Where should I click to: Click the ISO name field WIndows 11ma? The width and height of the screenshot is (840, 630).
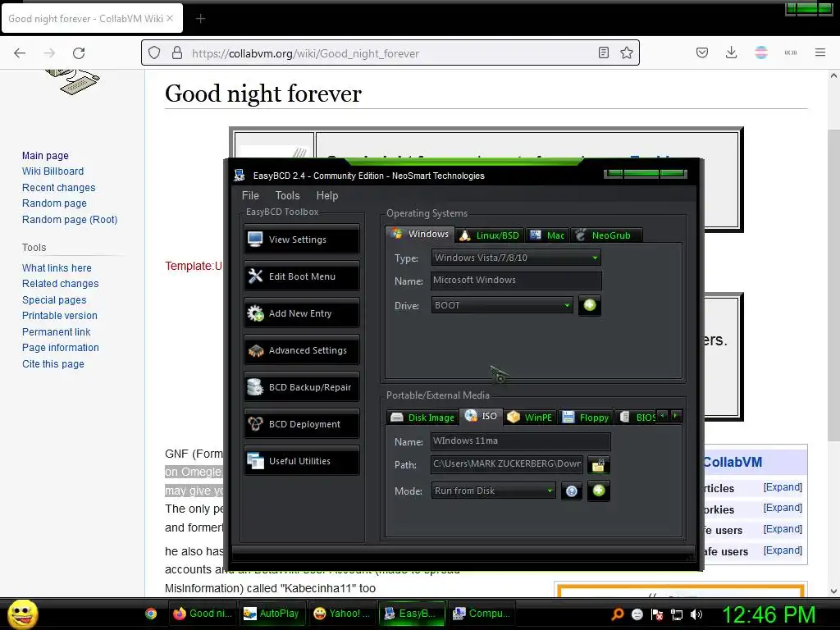[520, 441]
